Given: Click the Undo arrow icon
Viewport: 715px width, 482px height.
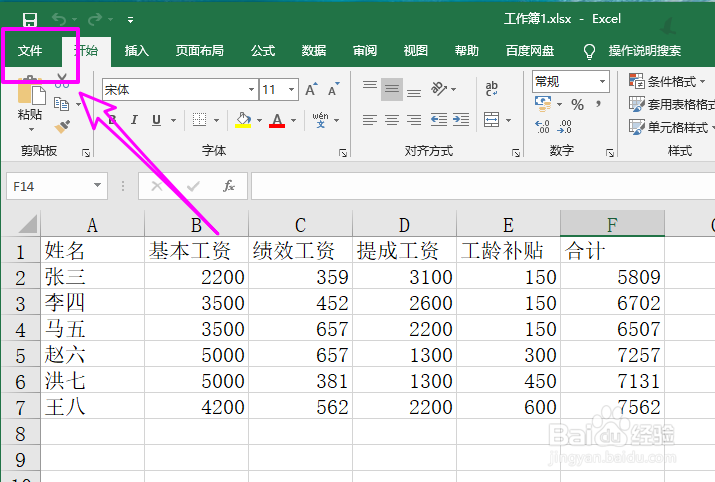Looking at the screenshot, I should [59, 19].
